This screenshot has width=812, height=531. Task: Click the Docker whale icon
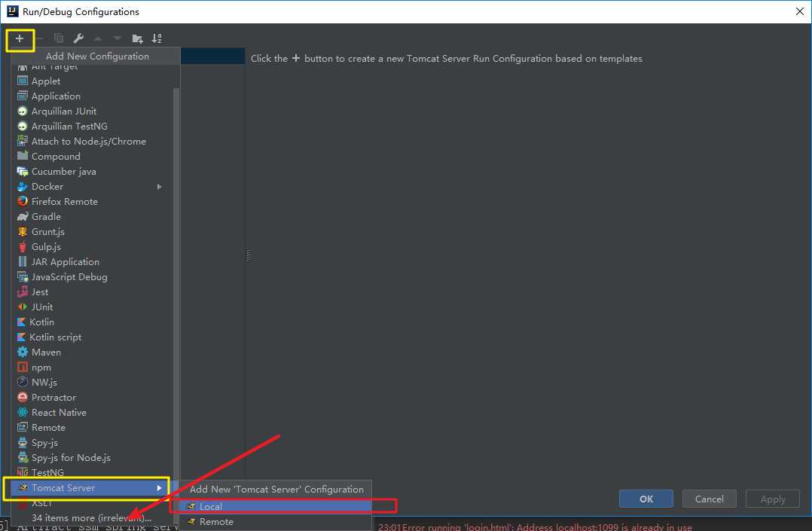click(23, 187)
